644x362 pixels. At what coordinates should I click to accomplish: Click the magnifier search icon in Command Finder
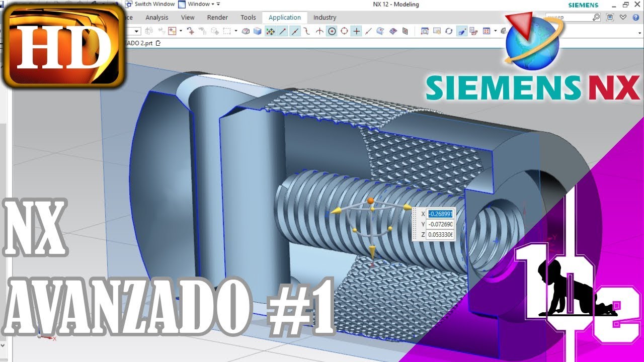point(596,17)
